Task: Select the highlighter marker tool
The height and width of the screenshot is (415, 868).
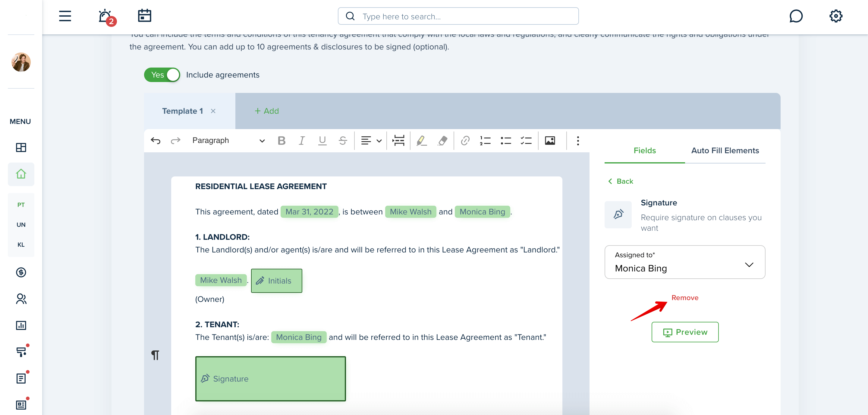Action: pyautogui.click(x=422, y=141)
